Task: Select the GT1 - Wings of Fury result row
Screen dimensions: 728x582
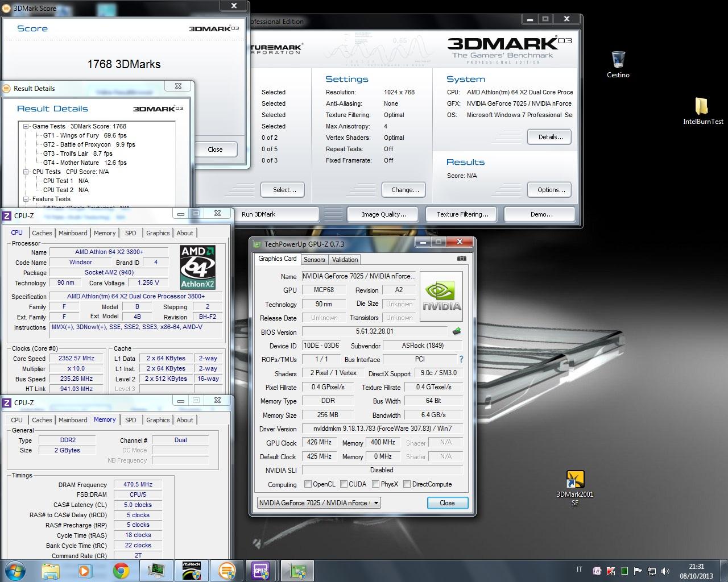Action: point(85,135)
